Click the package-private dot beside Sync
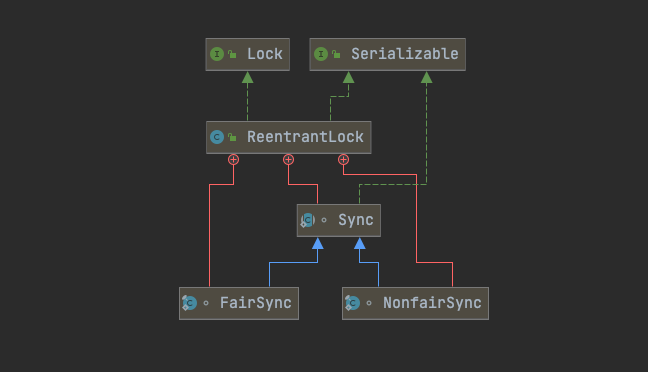The height and width of the screenshot is (372, 648). [324, 220]
